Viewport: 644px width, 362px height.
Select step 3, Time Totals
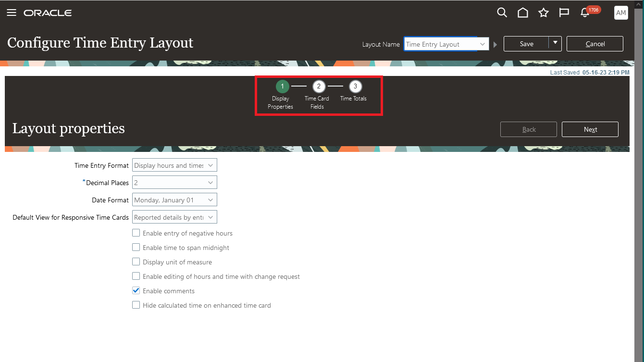click(x=355, y=87)
